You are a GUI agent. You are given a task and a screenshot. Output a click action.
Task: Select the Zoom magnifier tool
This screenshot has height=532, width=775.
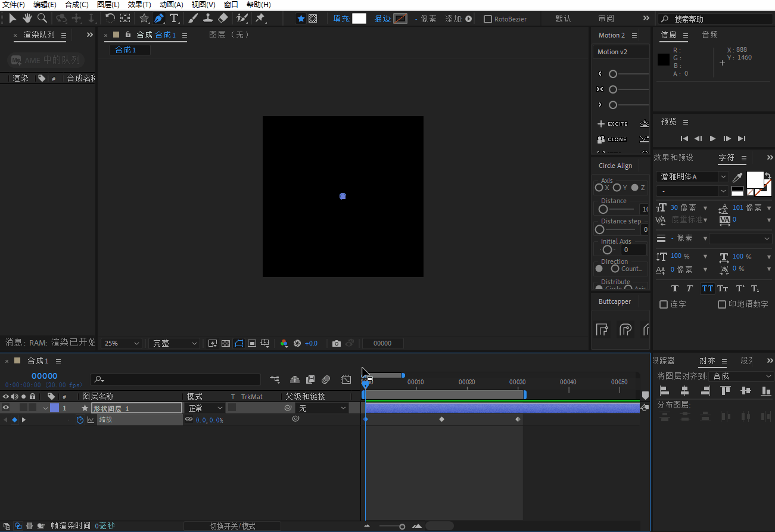(42, 18)
